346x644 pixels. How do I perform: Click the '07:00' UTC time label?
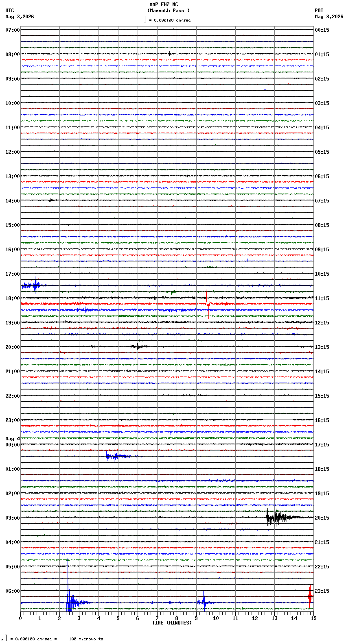coord(13,30)
